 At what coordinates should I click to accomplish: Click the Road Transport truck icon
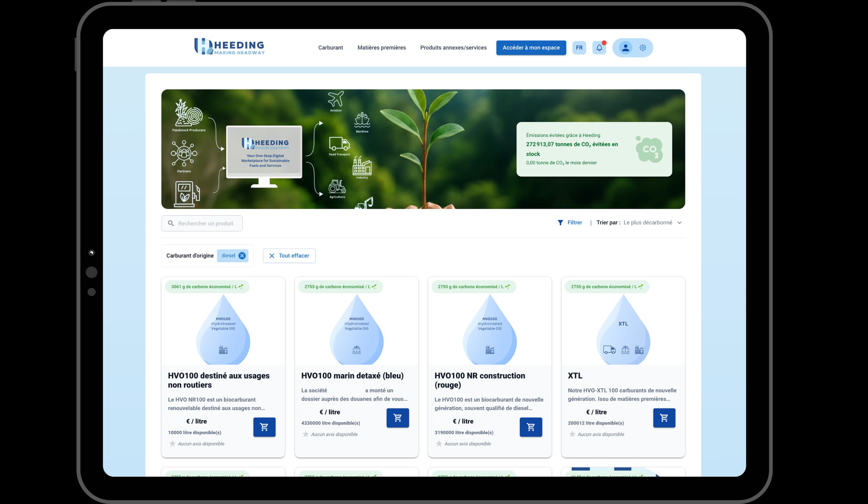[x=339, y=144]
